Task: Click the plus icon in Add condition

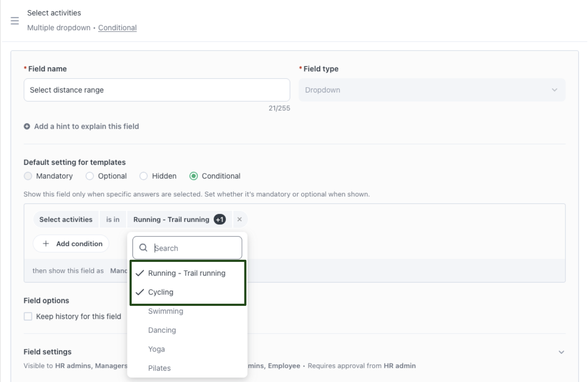Action: [x=46, y=244]
